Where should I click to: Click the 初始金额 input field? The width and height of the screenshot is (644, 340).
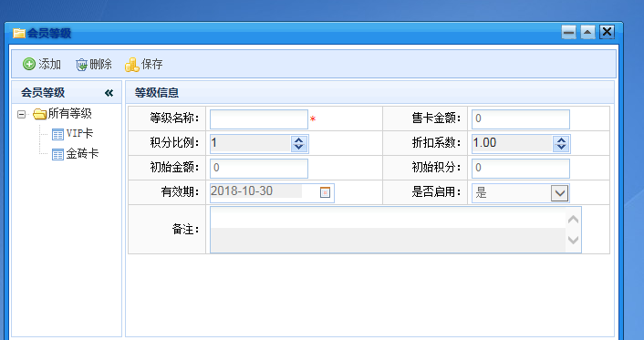tap(259, 168)
